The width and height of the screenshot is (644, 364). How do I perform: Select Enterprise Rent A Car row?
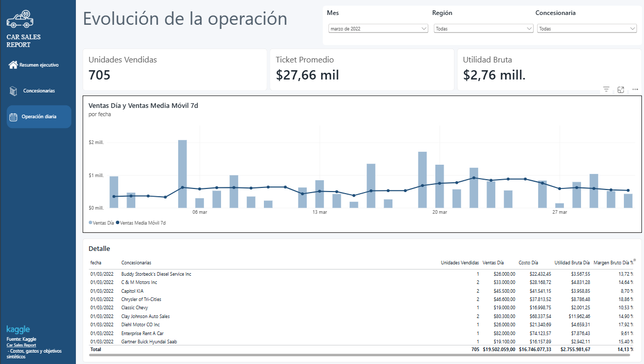click(x=362, y=333)
